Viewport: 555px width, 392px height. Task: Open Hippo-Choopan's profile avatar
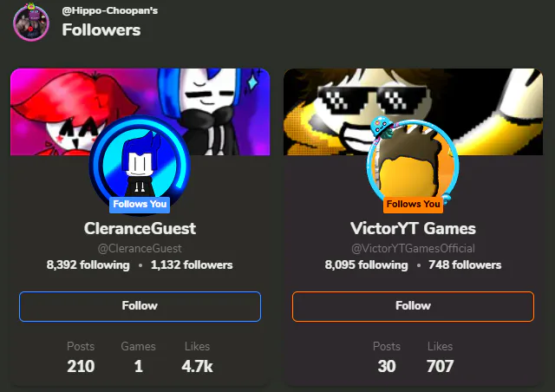tap(31, 23)
